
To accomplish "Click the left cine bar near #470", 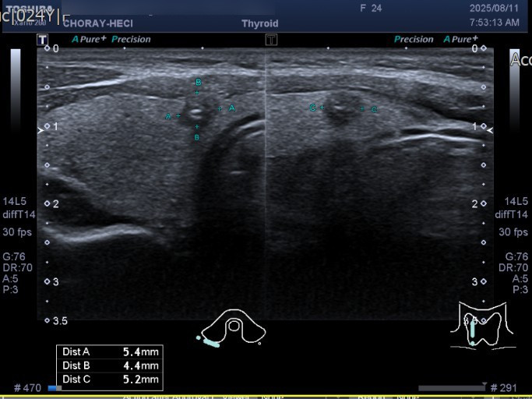I will tap(55, 387).
